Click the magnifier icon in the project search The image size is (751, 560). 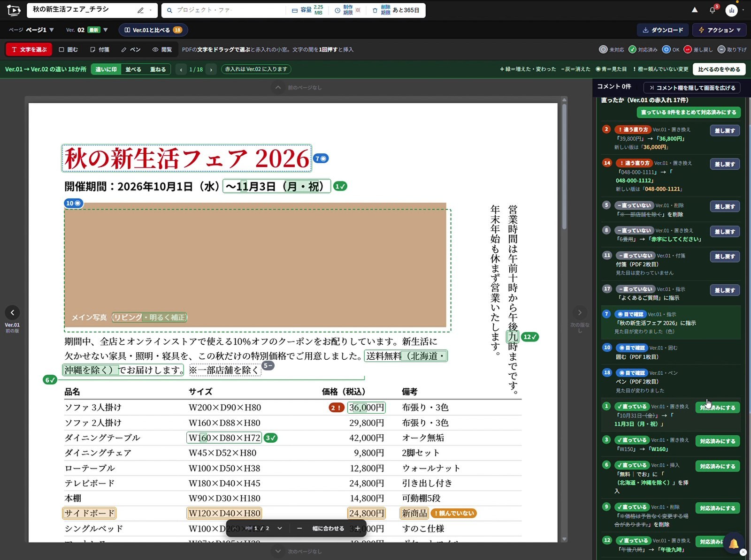[x=169, y=10]
